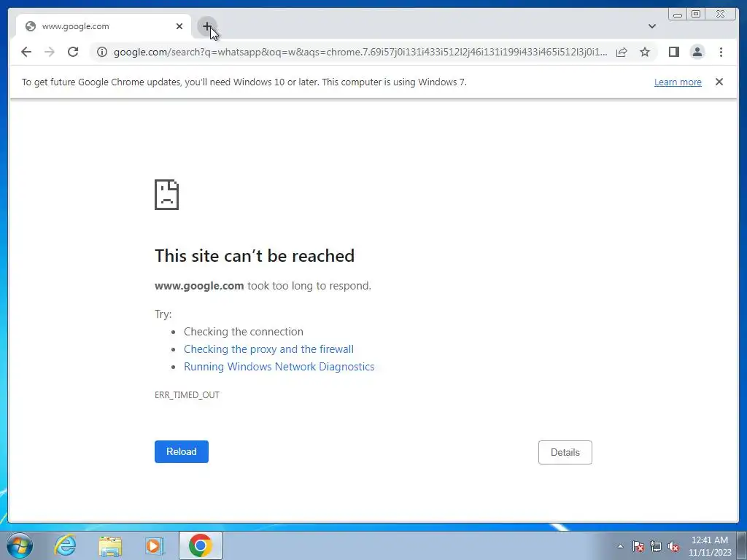Viewport: 747px width, 560px height.
Task: Open the profile avatar menu
Action: [697, 52]
